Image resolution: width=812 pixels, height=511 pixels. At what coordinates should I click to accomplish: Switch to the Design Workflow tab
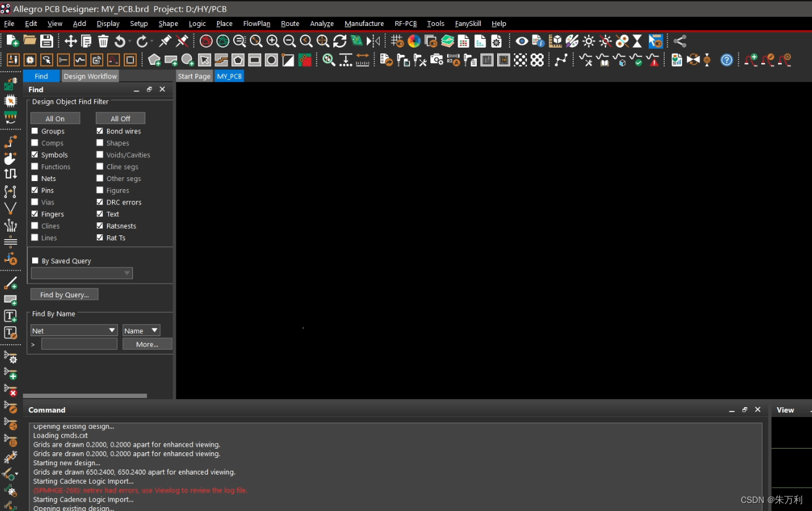[x=90, y=76]
